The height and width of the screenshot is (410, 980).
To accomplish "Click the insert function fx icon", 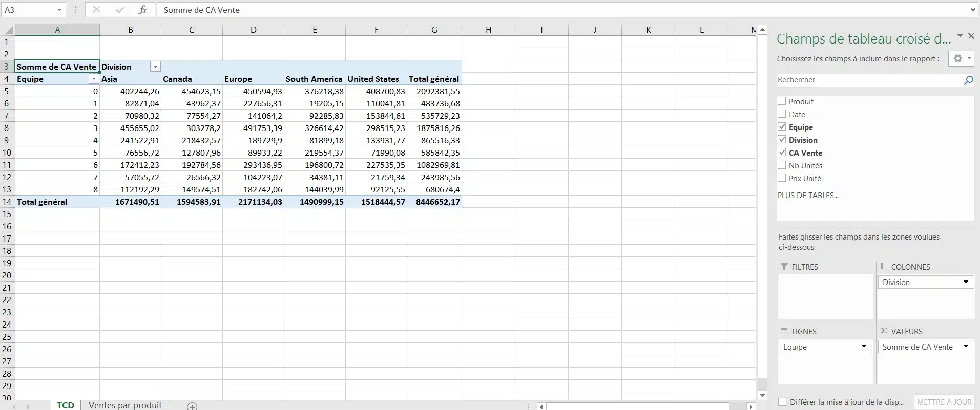I will point(142,10).
